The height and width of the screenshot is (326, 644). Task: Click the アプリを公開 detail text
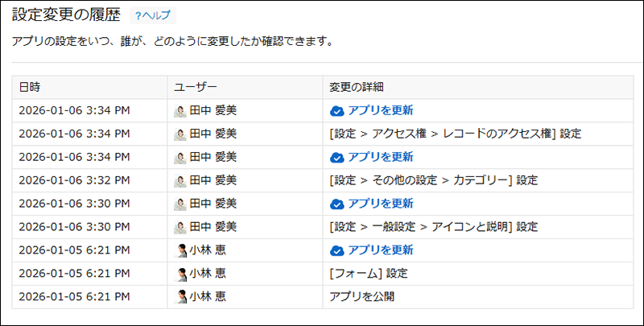[x=361, y=296]
